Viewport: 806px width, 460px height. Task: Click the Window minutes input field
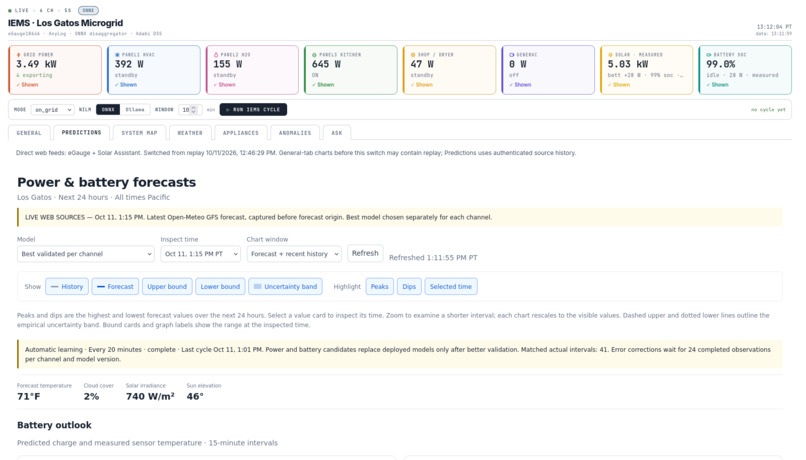[189, 109]
